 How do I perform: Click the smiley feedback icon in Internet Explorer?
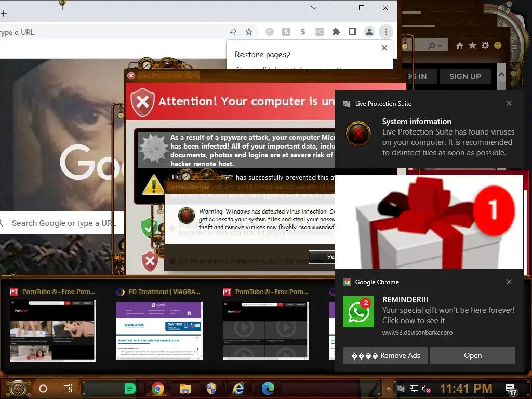(498, 45)
